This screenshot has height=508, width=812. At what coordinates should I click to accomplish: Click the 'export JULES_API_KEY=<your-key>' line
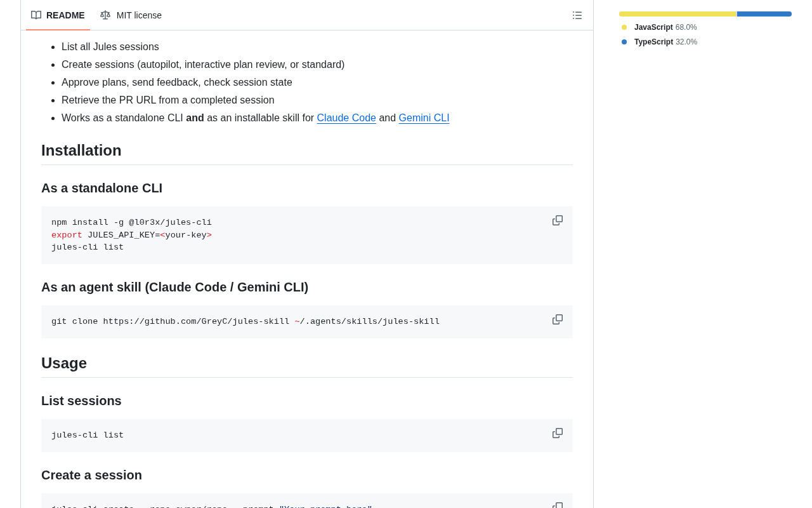coord(131,235)
